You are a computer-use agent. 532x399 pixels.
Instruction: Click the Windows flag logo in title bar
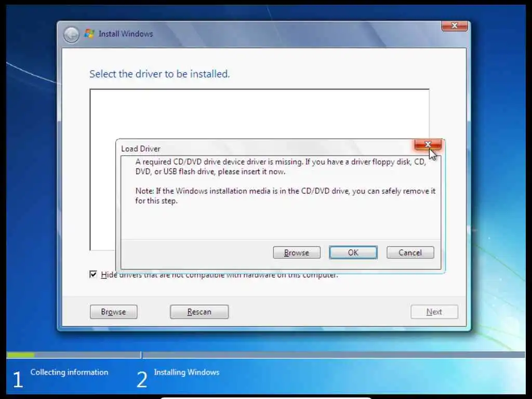(x=89, y=34)
